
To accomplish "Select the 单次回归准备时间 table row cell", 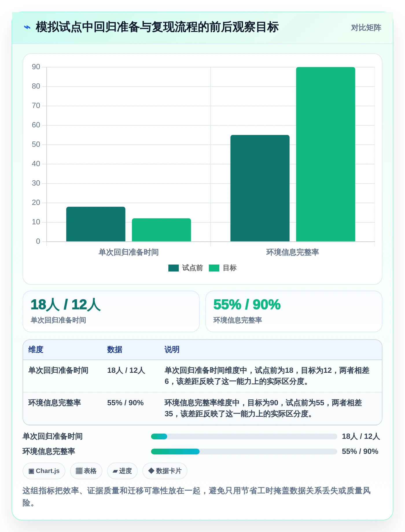I will (58, 370).
